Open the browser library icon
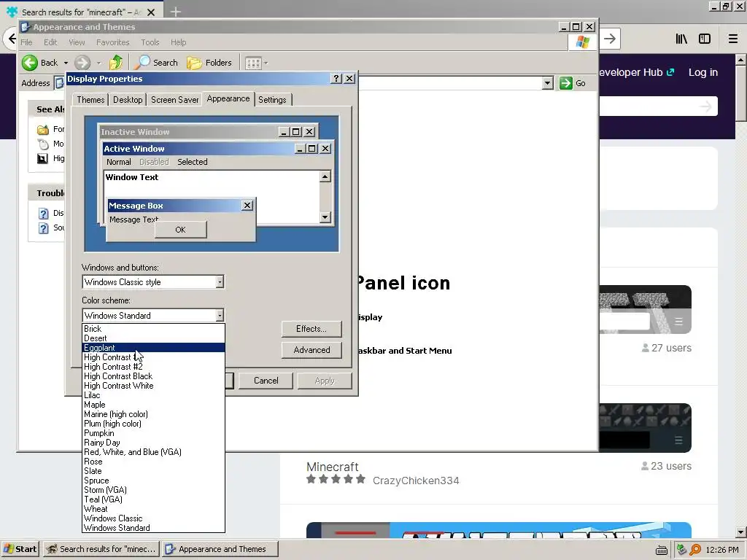The image size is (747, 560). [681, 39]
